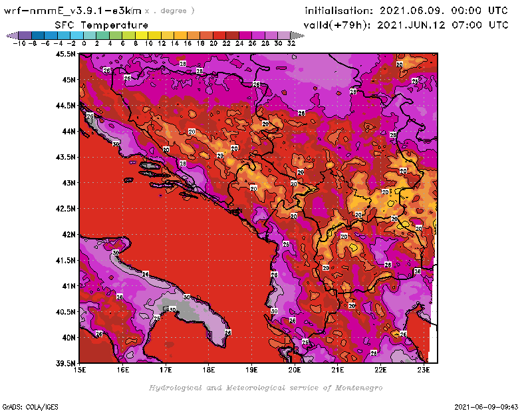Click 'Hydrological and Meteorological service of Montenegro' caption
The image size is (532, 411).
pos(266,388)
